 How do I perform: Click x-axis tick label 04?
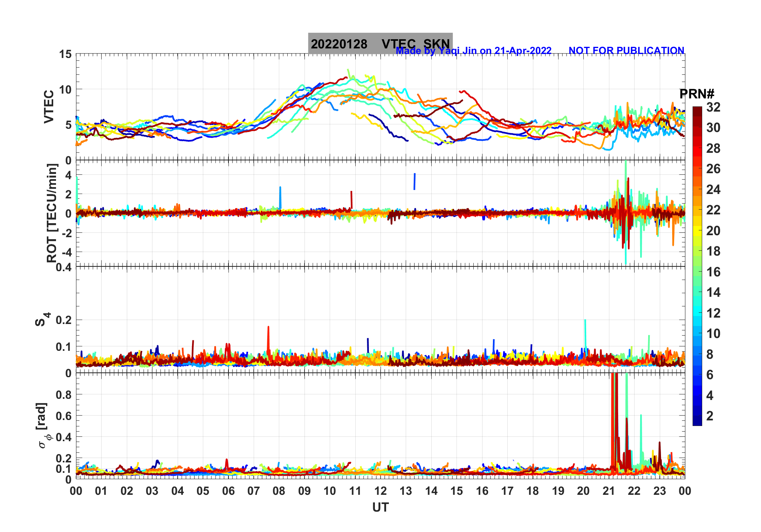point(178,491)
